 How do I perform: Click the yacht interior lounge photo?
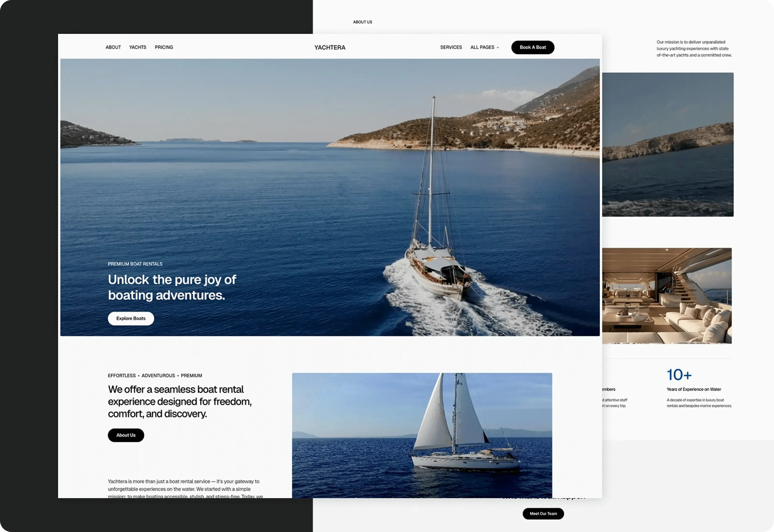[667, 296]
